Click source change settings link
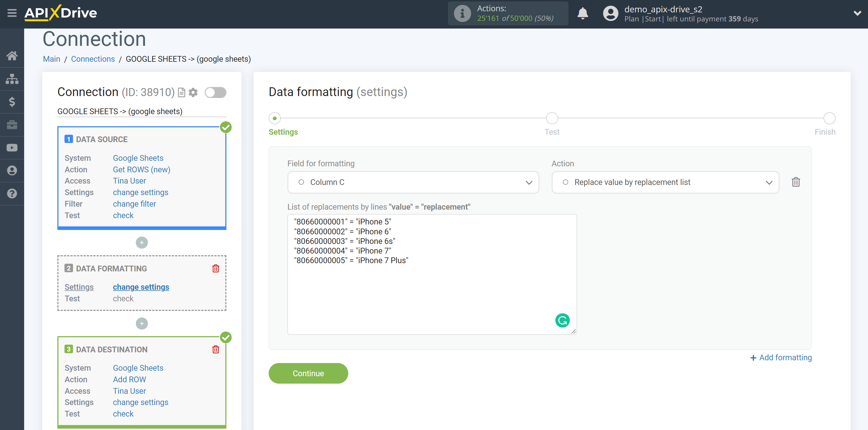Viewport: 868px width, 430px height. point(141,192)
